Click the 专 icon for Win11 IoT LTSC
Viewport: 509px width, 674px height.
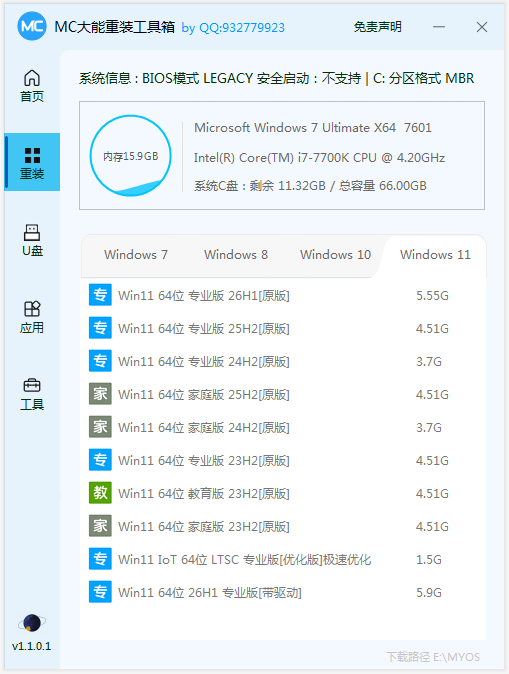[x=100, y=559]
